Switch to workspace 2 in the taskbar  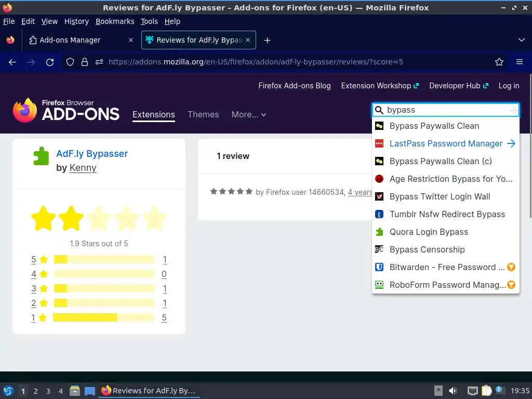(36, 391)
